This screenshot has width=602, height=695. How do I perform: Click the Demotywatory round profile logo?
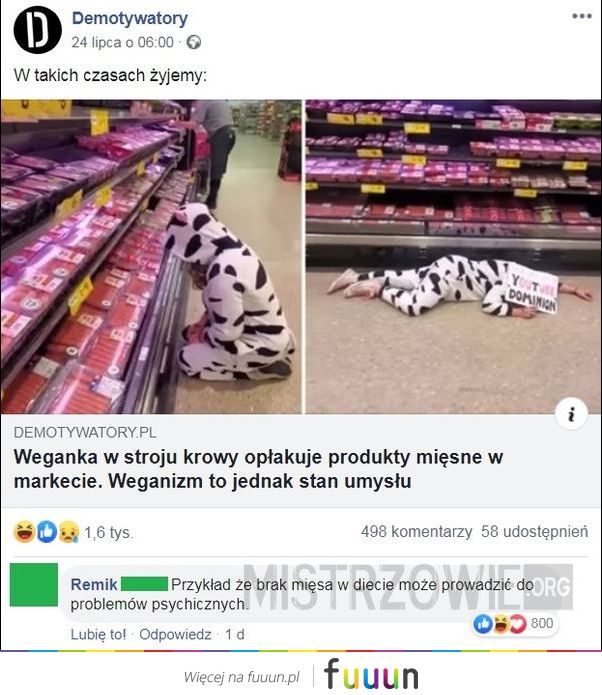click(38, 30)
